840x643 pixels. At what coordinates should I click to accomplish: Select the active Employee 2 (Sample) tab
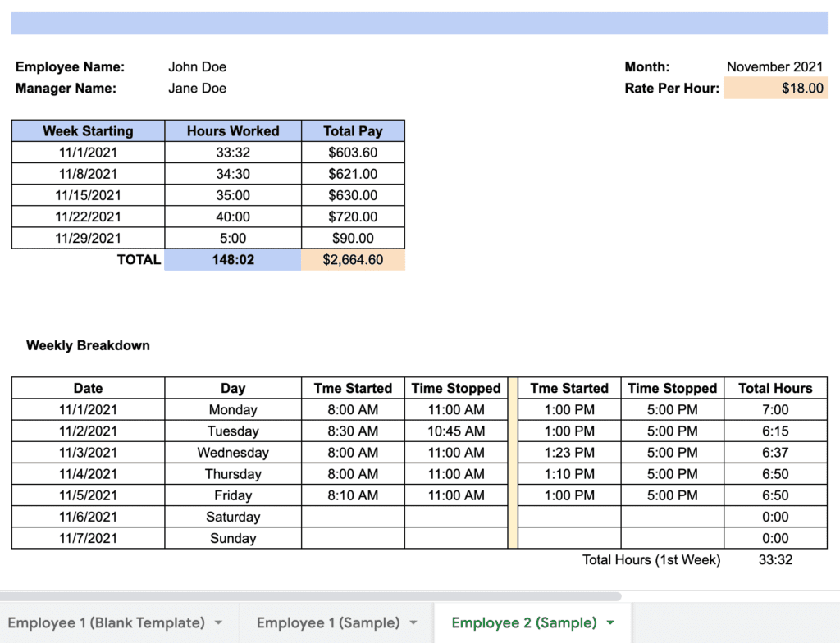(523, 622)
